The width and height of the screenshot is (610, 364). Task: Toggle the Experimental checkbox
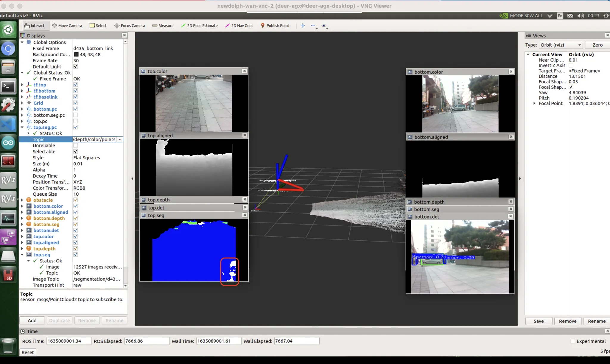pos(573,341)
